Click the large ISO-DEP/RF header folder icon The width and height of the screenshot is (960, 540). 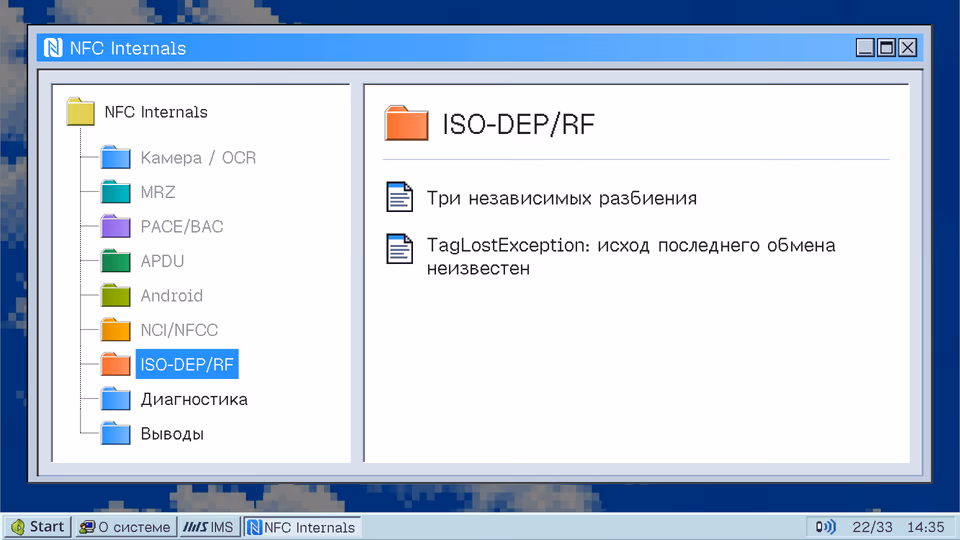tap(407, 123)
